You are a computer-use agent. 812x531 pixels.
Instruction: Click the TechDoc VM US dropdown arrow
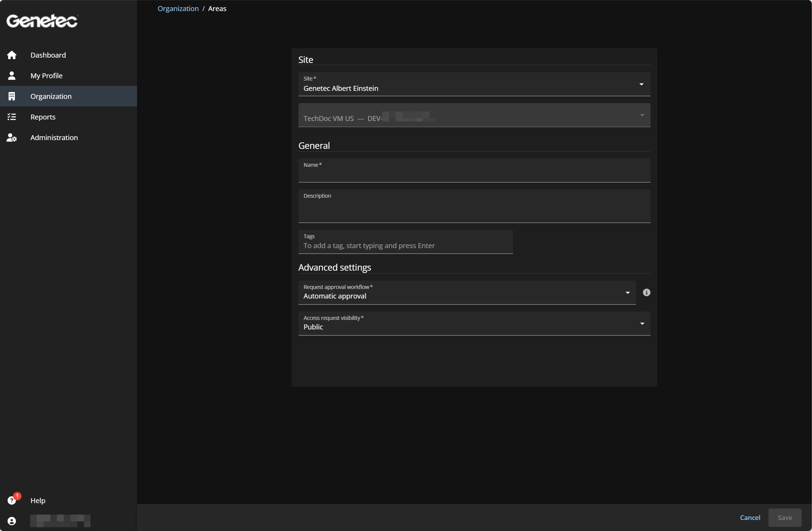point(642,115)
